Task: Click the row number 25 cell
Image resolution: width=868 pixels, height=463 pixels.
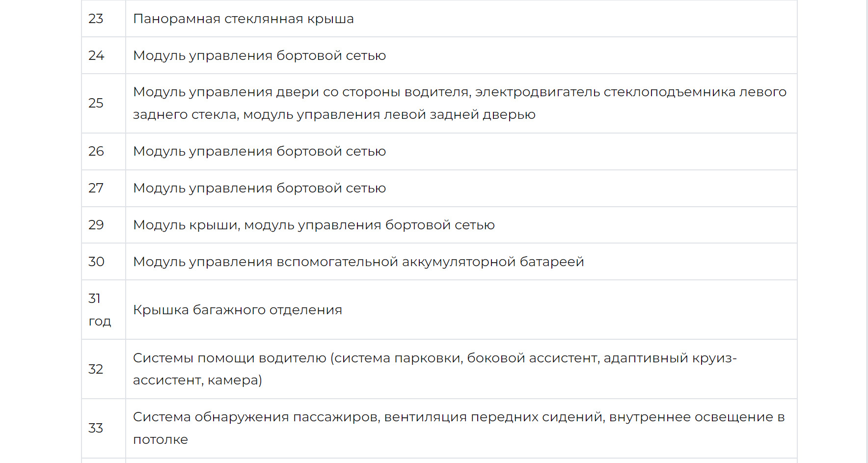Action: 96,103
